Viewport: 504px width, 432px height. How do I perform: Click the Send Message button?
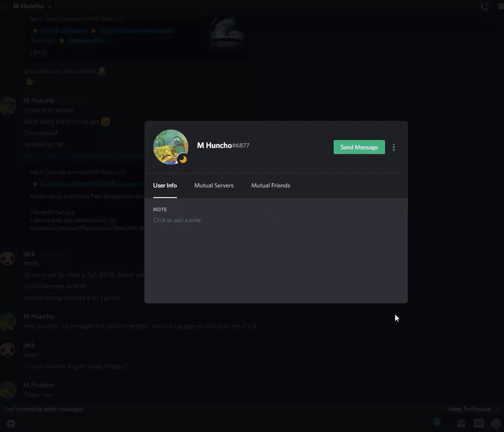pyautogui.click(x=359, y=147)
